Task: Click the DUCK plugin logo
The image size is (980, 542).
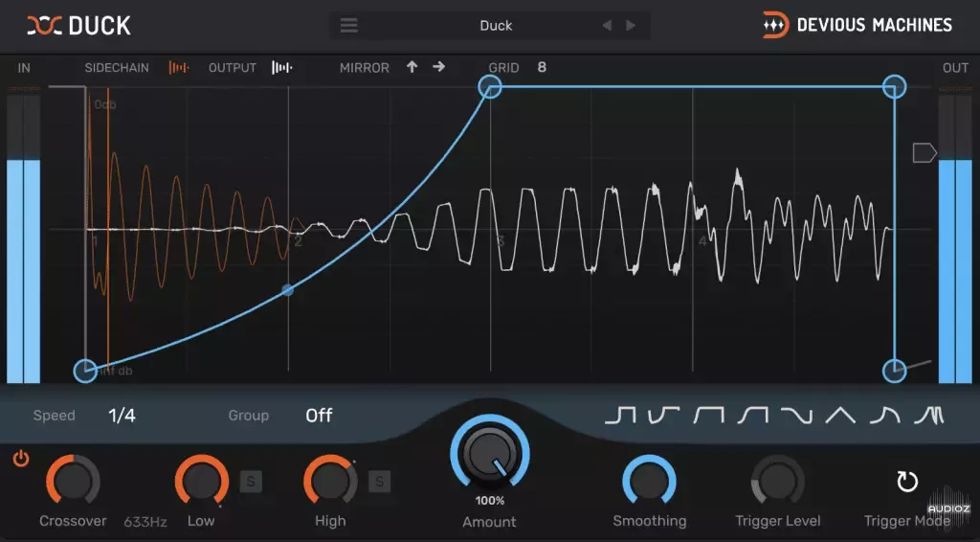Action: 78,26
